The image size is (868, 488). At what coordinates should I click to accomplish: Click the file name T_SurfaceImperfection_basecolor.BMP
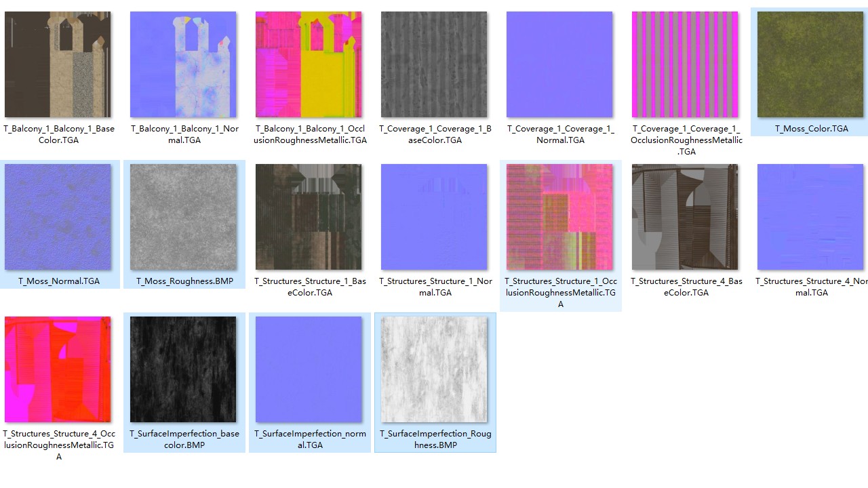[x=184, y=439]
